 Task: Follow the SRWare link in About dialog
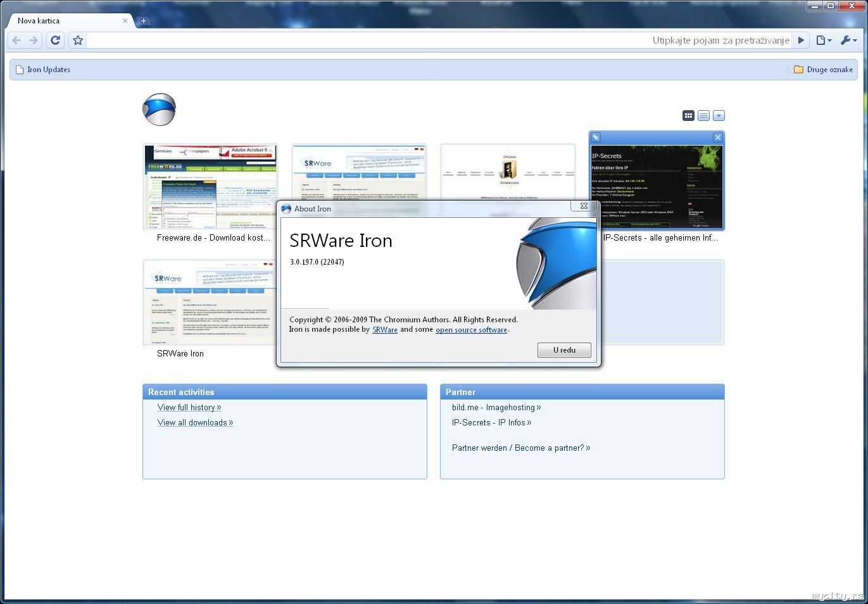tap(385, 330)
